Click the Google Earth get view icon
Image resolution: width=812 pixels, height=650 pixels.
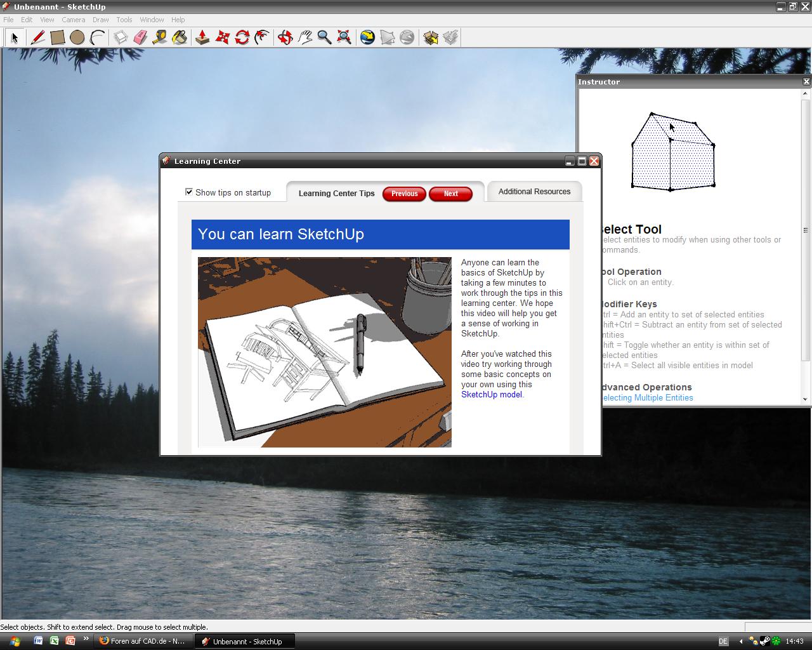[367, 38]
